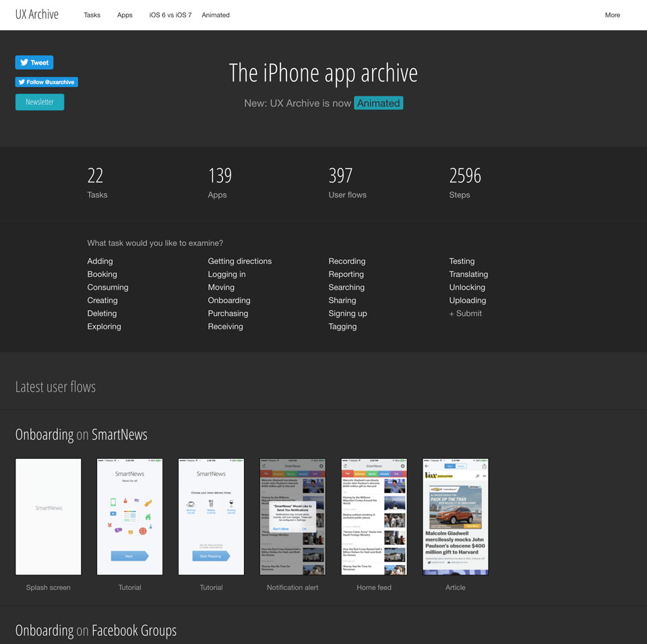
Task: Open the More menu
Action: (x=613, y=15)
